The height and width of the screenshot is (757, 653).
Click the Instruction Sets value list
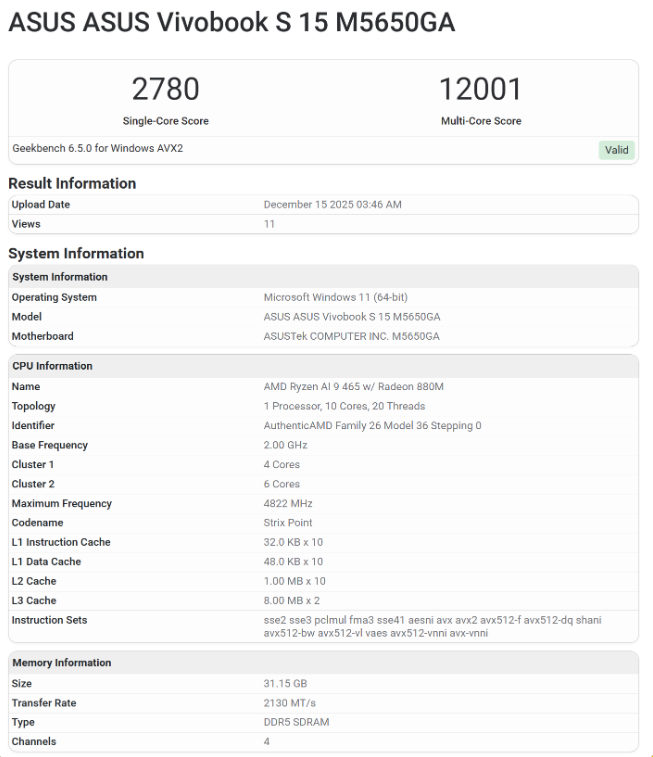(x=432, y=626)
